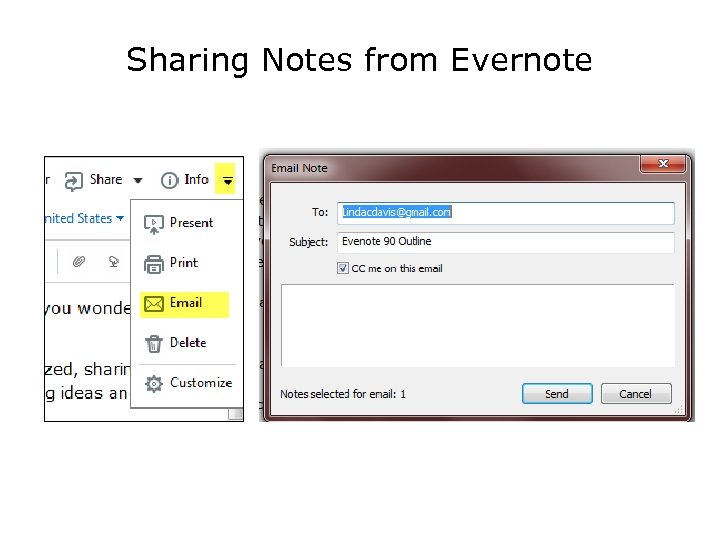Select the Email menu entry
The width and height of the screenshot is (720, 540).
[185, 304]
